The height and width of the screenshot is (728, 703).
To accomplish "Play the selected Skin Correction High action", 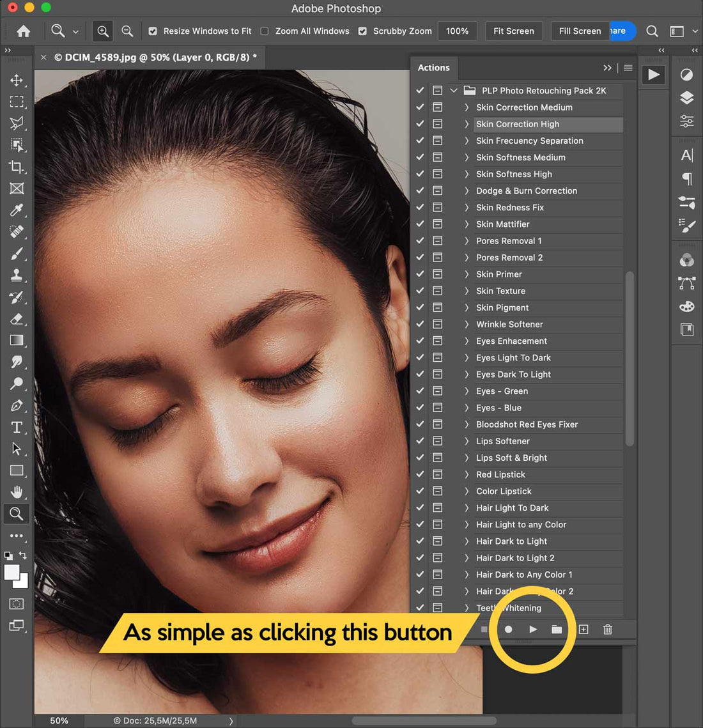I will pos(533,629).
